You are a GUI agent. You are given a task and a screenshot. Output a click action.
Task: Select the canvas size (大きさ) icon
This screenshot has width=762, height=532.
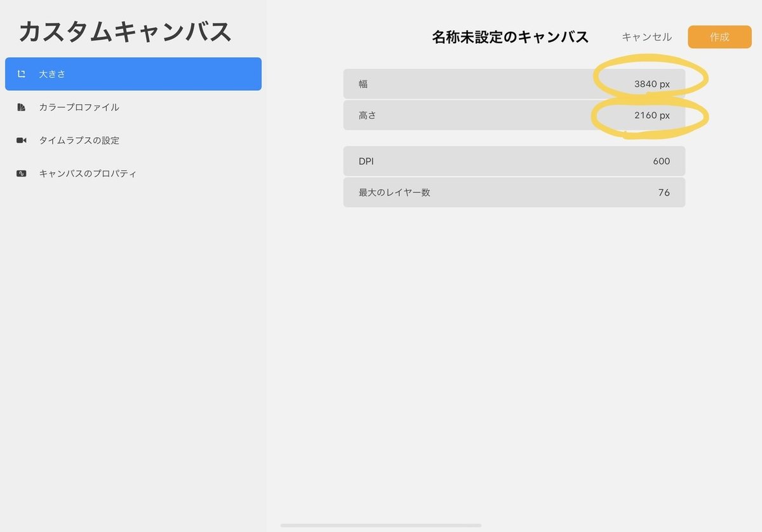coord(22,74)
